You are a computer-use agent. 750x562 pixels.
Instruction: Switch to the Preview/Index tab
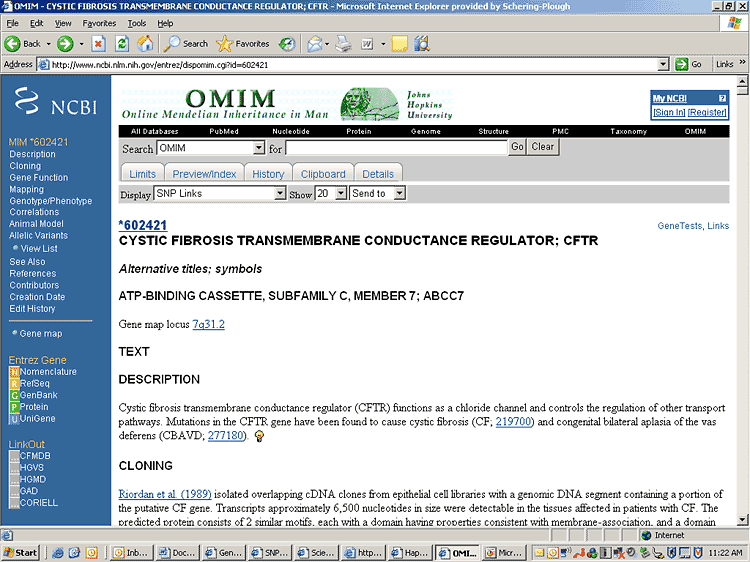click(x=204, y=174)
